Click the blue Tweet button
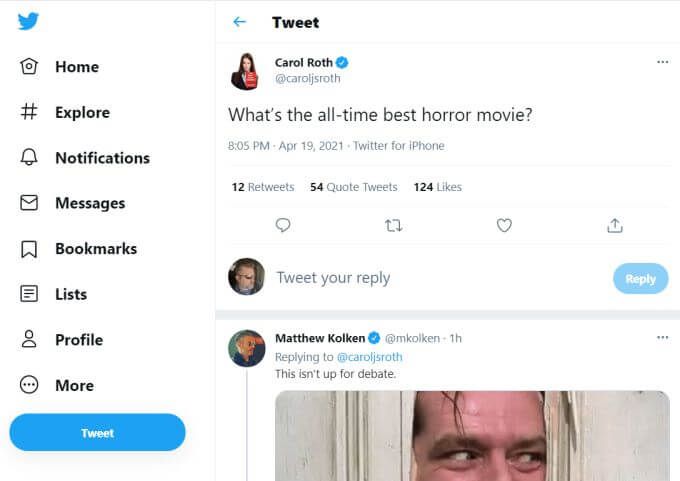The image size is (680, 481). click(x=98, y=432)
